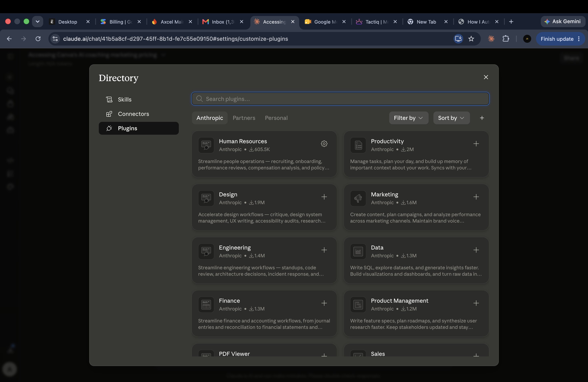Expand the Sort by dropdown

451,118
